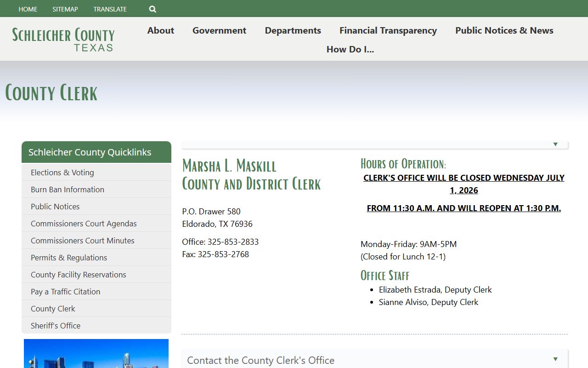Open Burn Ban Information quicklink

[x=96, y=190]
